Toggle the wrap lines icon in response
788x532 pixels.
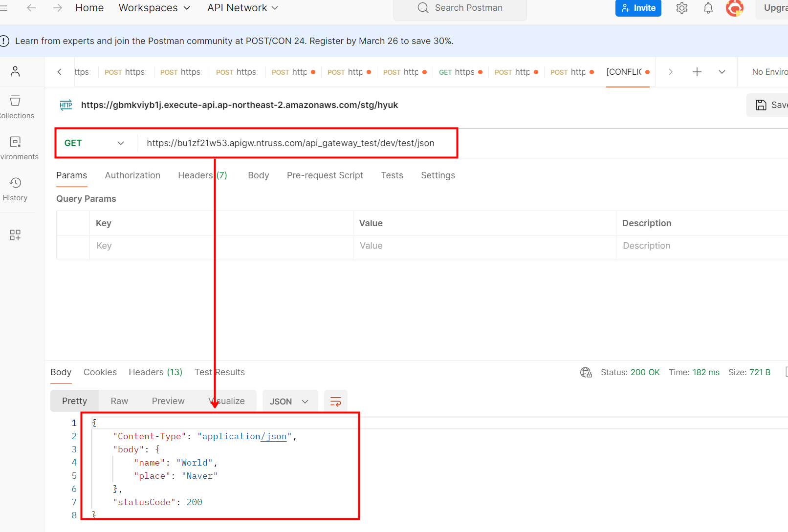[x=336, y=402]
